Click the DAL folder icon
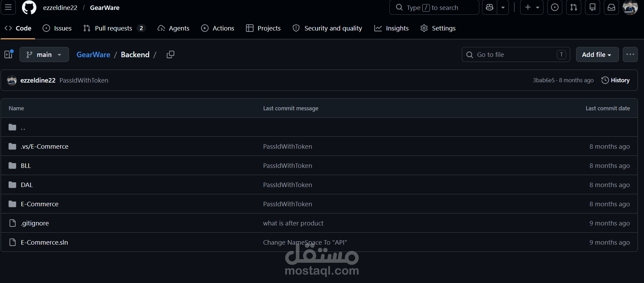The image size is (644, 283). click(12, 185)
